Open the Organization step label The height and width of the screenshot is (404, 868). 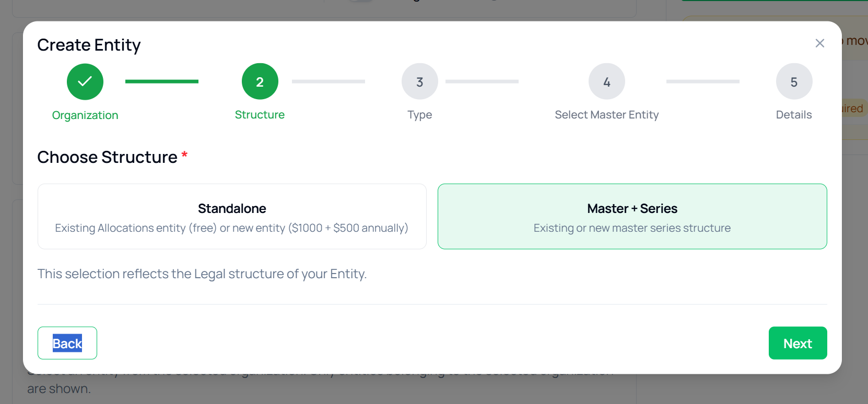point(85,115)
